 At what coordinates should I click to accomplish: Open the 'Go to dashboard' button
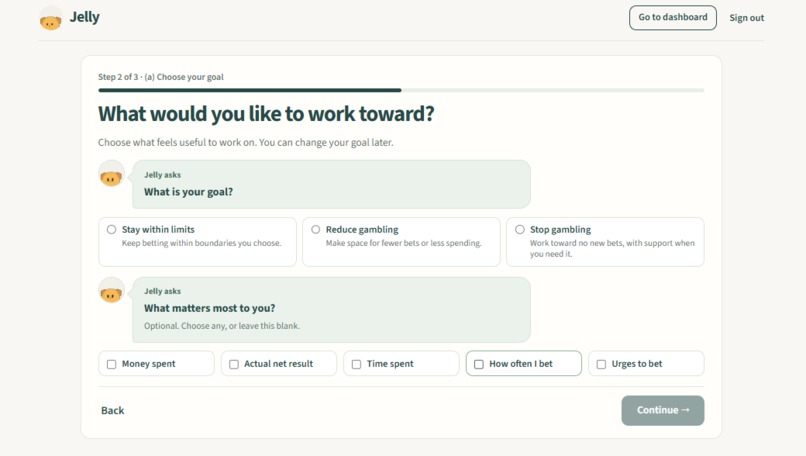coord(672,17)
